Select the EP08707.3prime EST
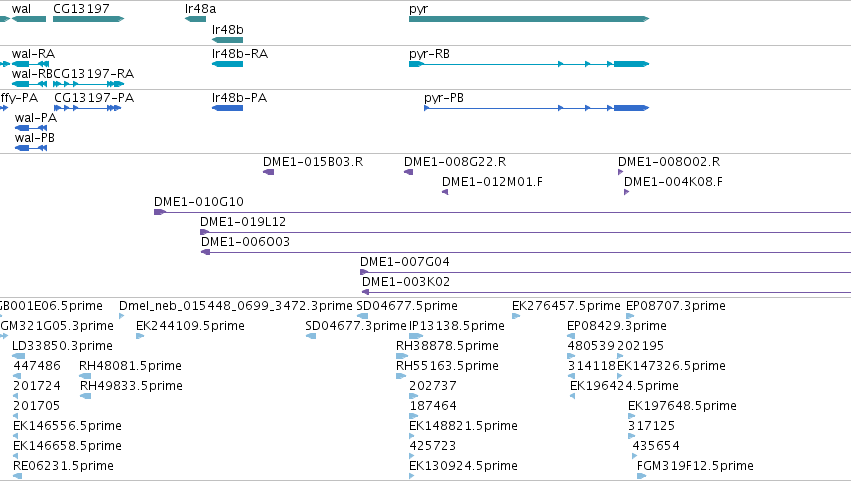 630,316
